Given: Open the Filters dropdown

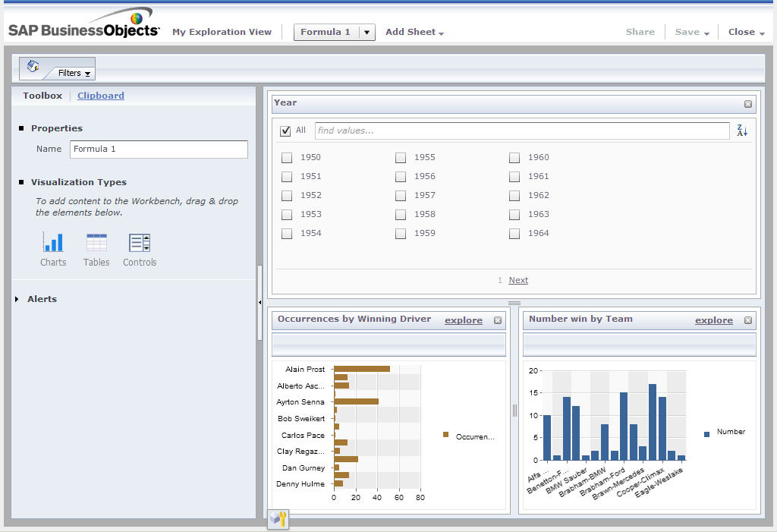Looking at the screenshot, I should pyautogui.click(x=74, y=74).
